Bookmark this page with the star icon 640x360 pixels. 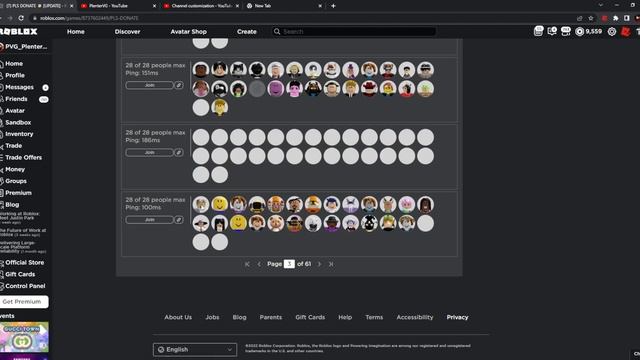591,18
